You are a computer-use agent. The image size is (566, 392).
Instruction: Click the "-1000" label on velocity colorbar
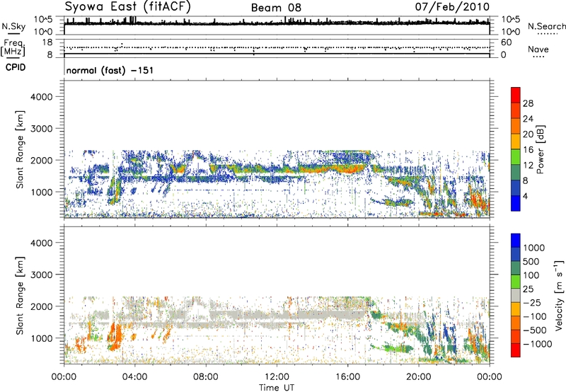click(538, 344)
